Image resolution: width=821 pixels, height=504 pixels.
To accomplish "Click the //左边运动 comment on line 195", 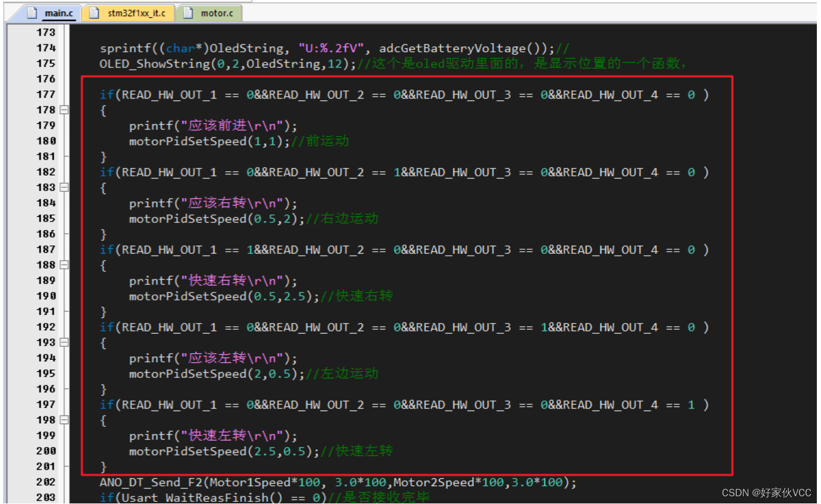I will click(x=342, y=374).
